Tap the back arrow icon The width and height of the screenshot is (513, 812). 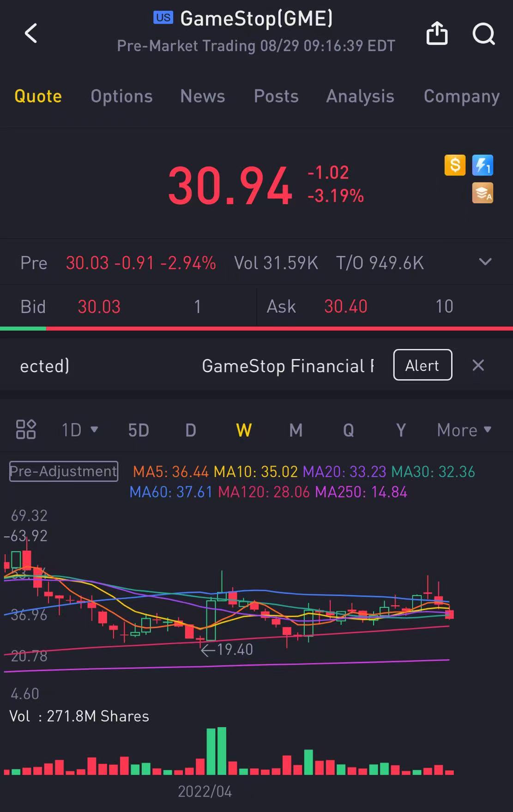pos(31,33)
